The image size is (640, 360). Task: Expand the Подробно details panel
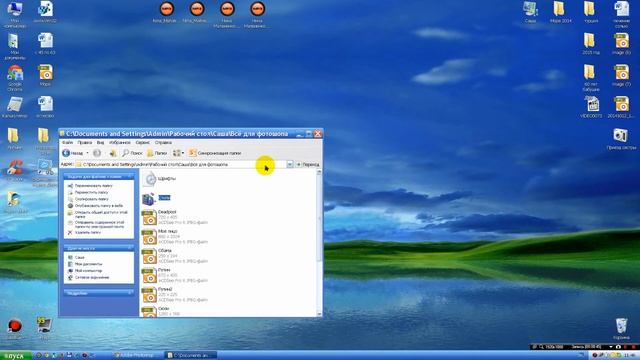click(x=99, y=293)
